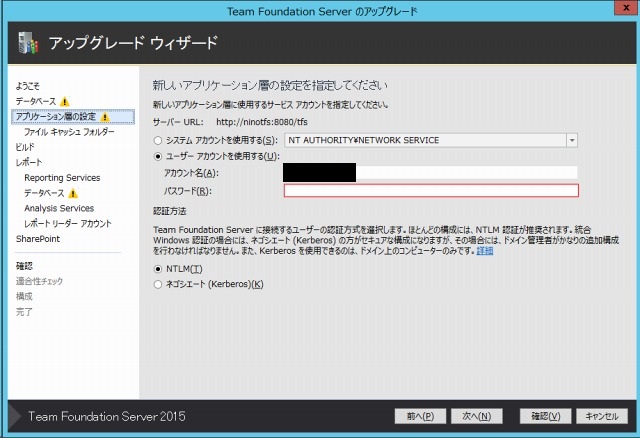Click warning icon beside アプリケーション層の設定
Screen dimensions: 640x438
105,117
